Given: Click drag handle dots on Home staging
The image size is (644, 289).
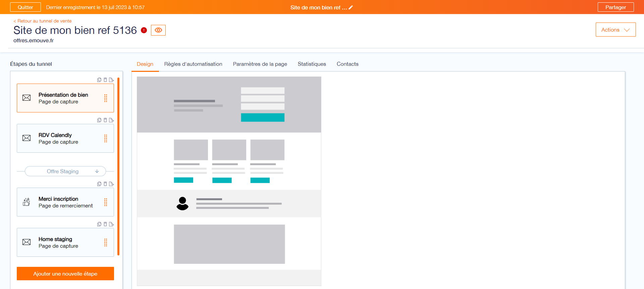Looking at the screenshot, I should pyautogui.click(x=106, y=242).
